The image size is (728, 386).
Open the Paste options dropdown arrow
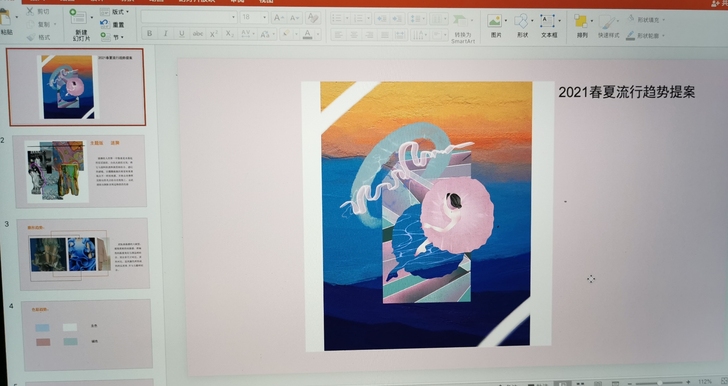(x=17, y=17)
